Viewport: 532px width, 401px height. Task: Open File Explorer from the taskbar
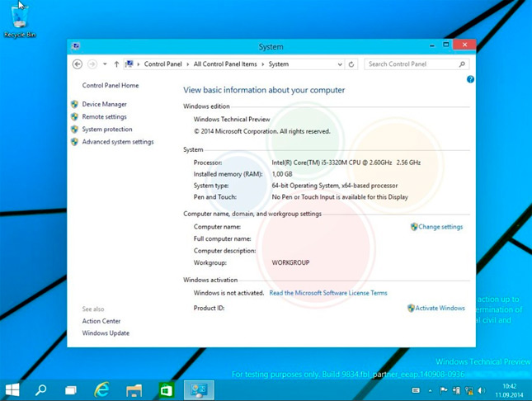134,390
